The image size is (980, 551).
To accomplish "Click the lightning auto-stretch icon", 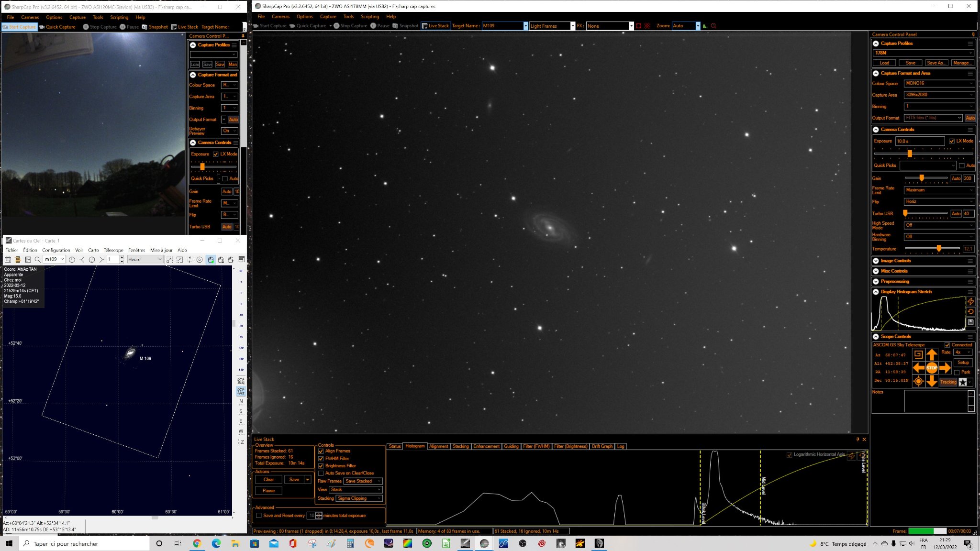I will [970, 301].
